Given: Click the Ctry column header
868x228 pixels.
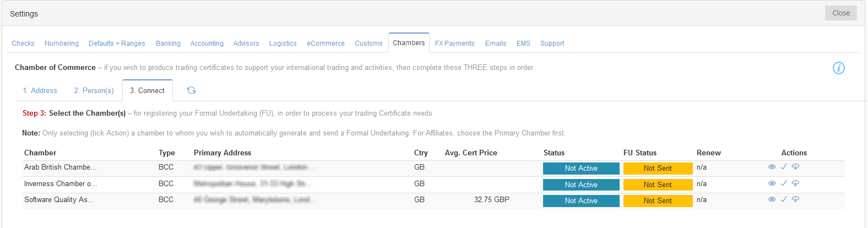Looking at the screenshot, I should coord(421,153).
